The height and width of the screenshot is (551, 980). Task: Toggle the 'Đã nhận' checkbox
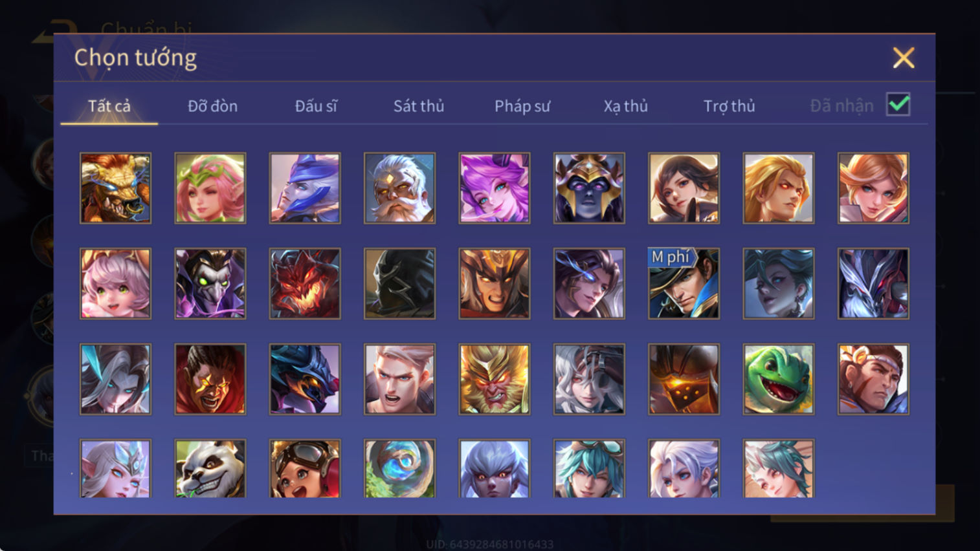pos(898,105)
